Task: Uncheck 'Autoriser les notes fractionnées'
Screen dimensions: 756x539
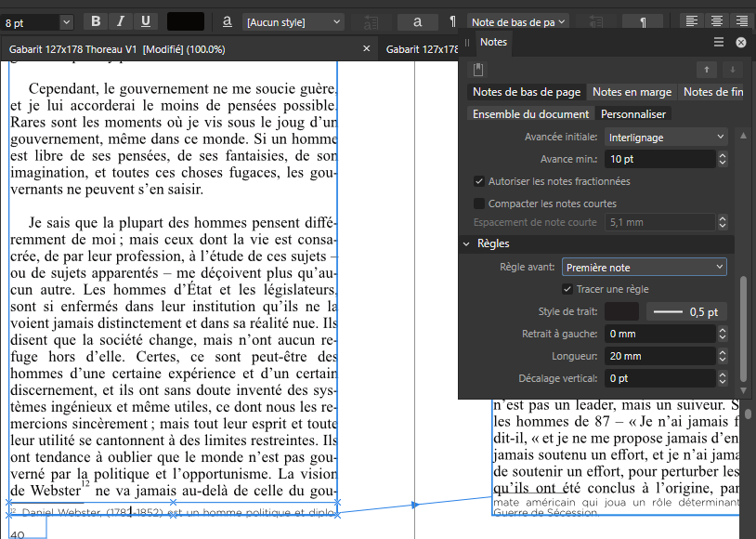Action: 478,181
